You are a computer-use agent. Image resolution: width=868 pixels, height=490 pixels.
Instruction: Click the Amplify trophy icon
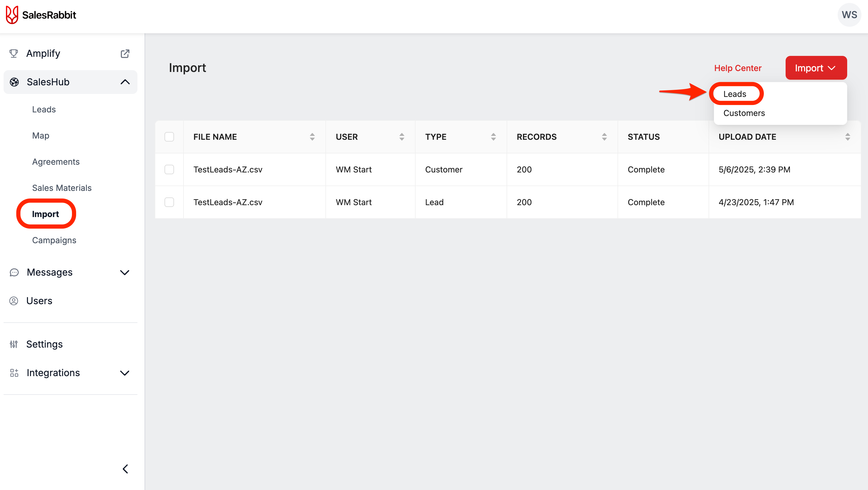pyautogui.click(x=13, y=53)
